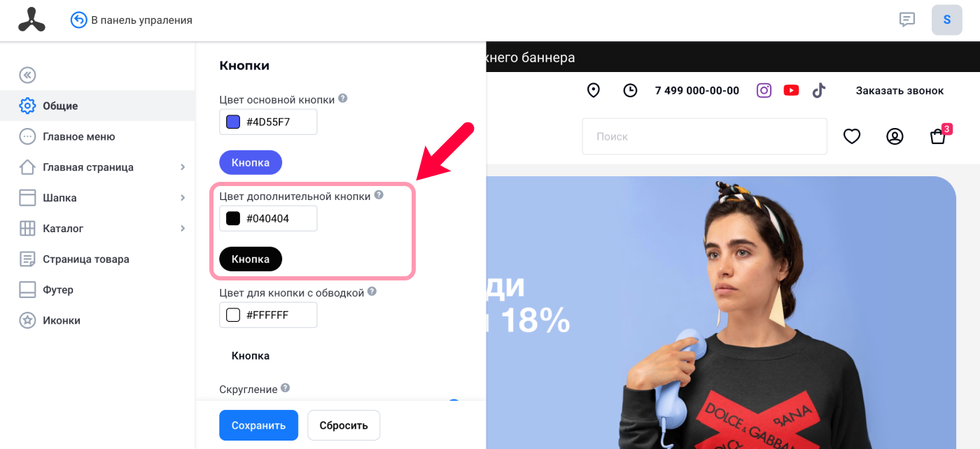The image size is (980, 449).
Task: Open the YouTube icon link
Action: coord(792,90)
